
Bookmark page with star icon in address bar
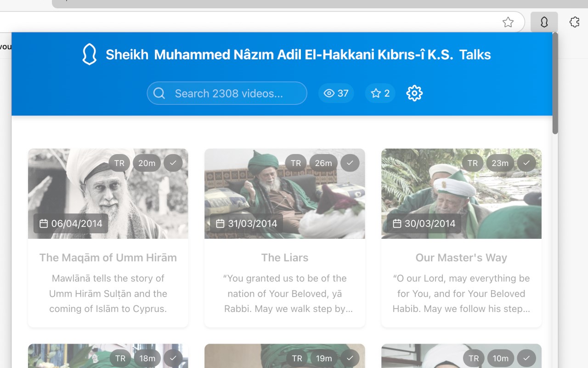pos(508,22)
